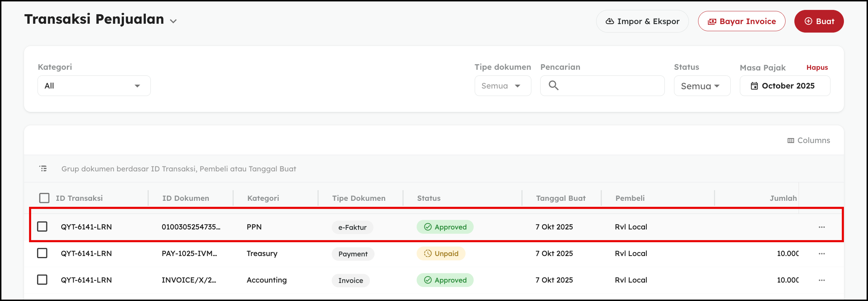Click the Columns icon button
The height and width of the screenshot is (301, 868).
point(809,141)
